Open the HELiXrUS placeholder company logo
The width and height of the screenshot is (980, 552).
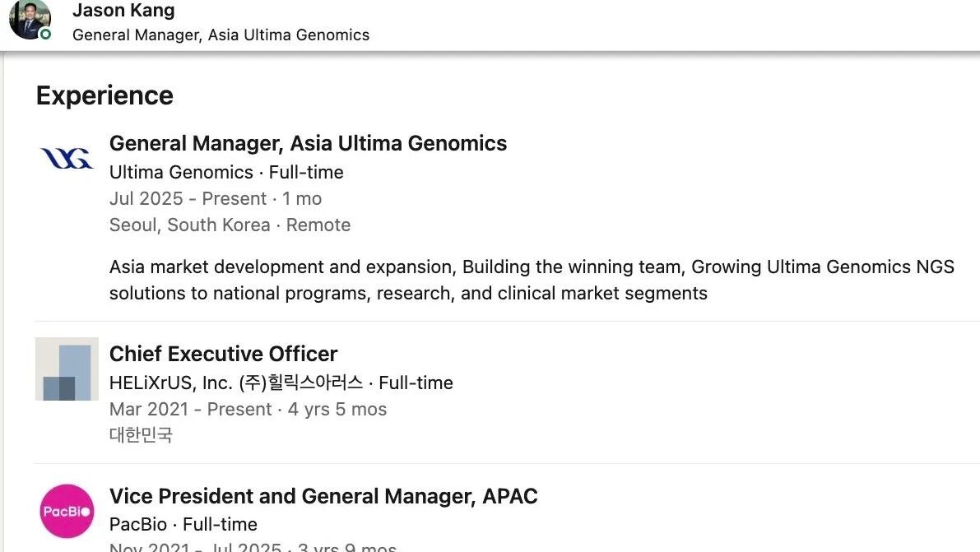tap(67, 369)
